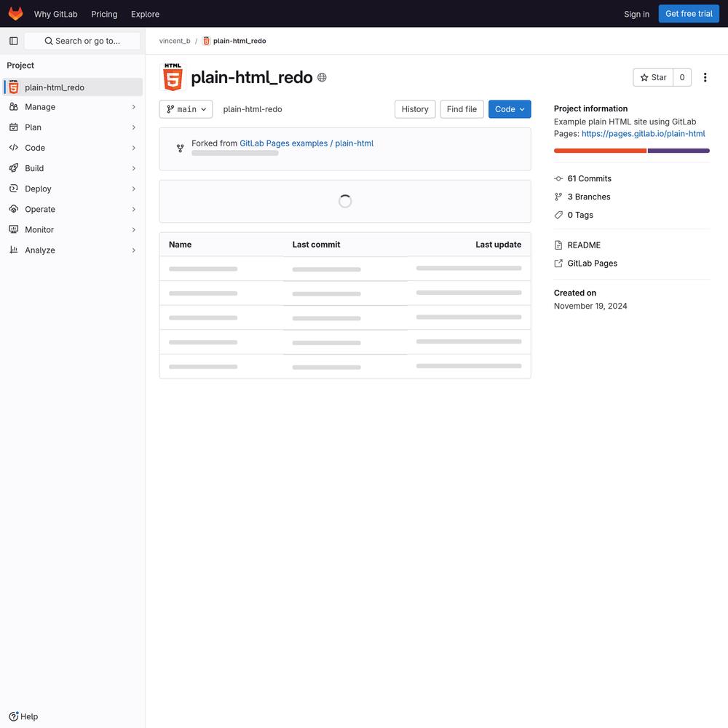Expand the Code section chevron in sidebar
728x728 pixels.
[133, 148]
